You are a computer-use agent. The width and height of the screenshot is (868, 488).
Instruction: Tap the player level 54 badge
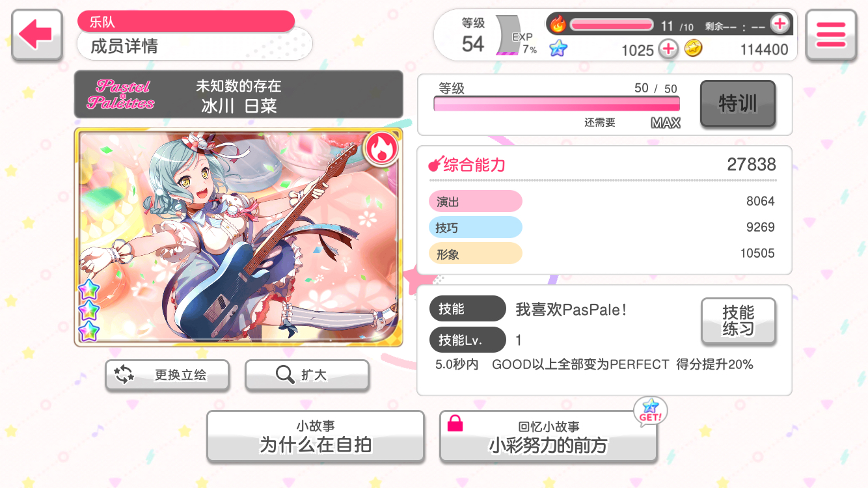474,36
